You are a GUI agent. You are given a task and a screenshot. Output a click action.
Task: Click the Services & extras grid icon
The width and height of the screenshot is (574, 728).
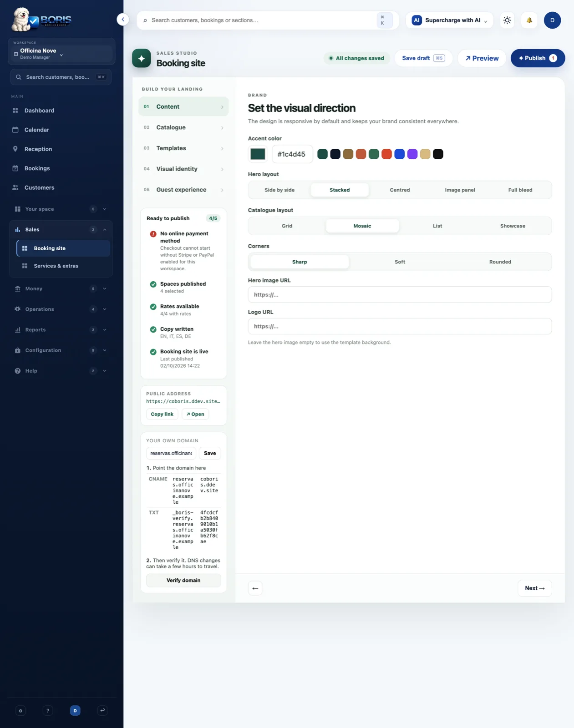coord(25,266)
